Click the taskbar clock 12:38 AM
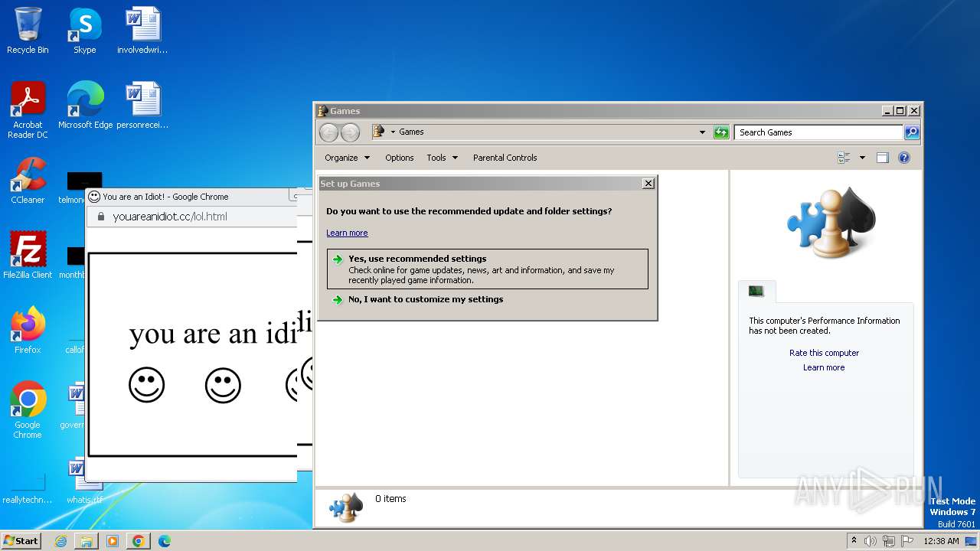This screenshot has width=980, height=551. (942, 541)
